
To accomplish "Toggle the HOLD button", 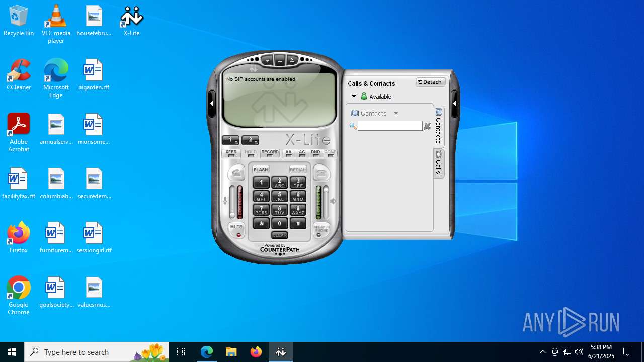I will (x=251, y=153).
